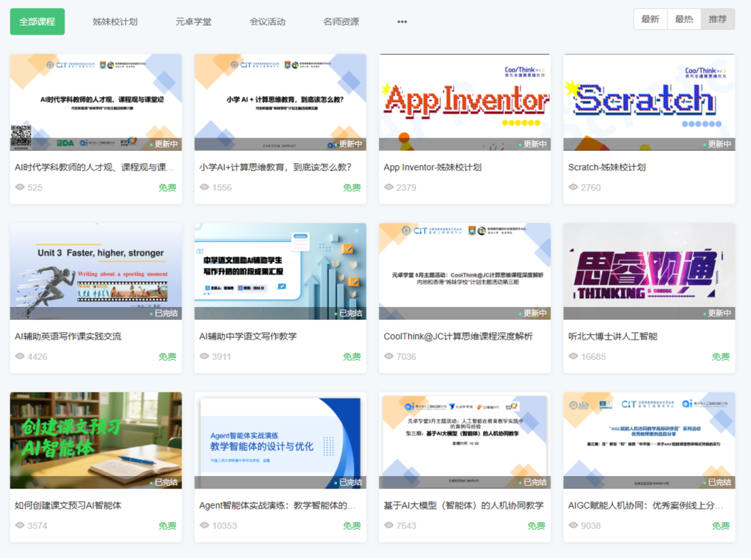Click the 创建课文预习AI智能体 thumbnail image
This screenshot has width=751, height=560.
point(96,440)
